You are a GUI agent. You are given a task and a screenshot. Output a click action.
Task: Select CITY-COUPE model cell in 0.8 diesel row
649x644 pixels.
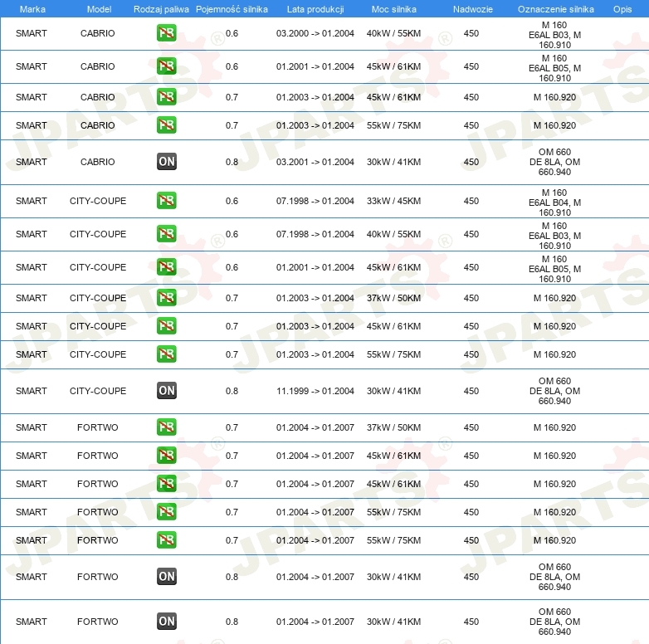tap(98, 391)
